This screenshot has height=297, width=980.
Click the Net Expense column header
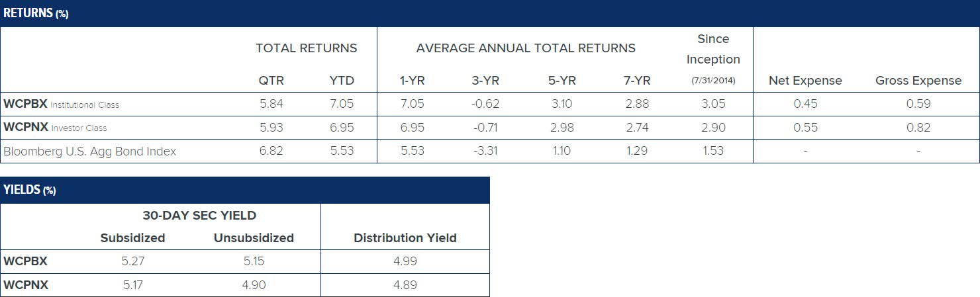[805, 81]
